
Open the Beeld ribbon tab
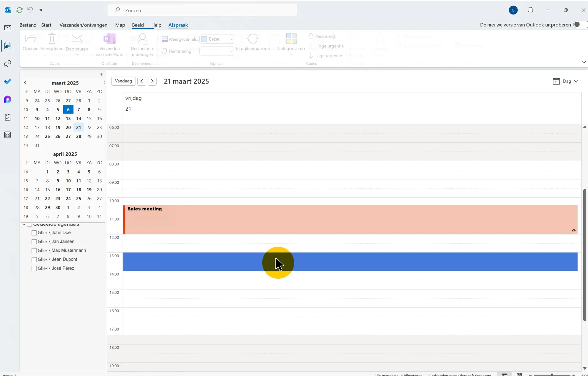[x=138, y=25]
